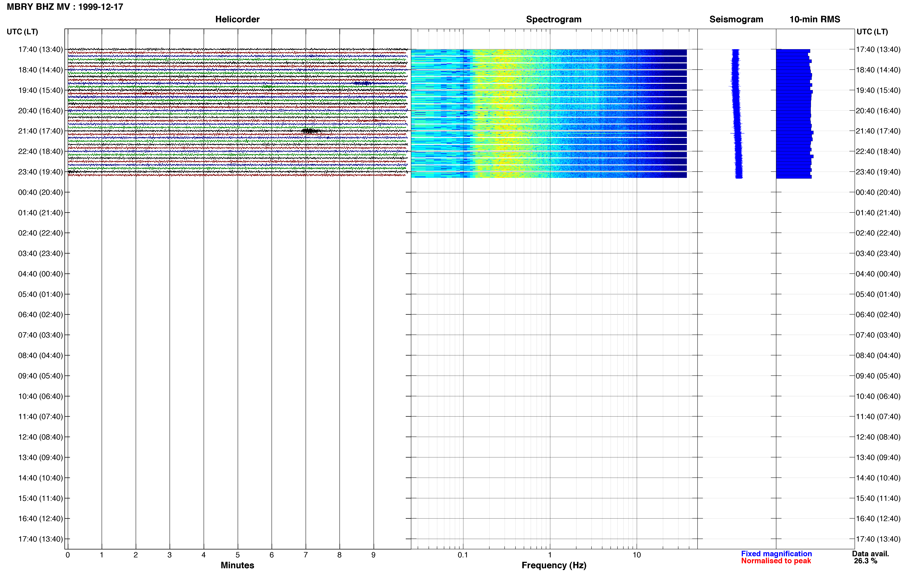Click left time label '13:40 (09:40)'
The width and height of the screenshot is (924, 578).
coord(41,458)
